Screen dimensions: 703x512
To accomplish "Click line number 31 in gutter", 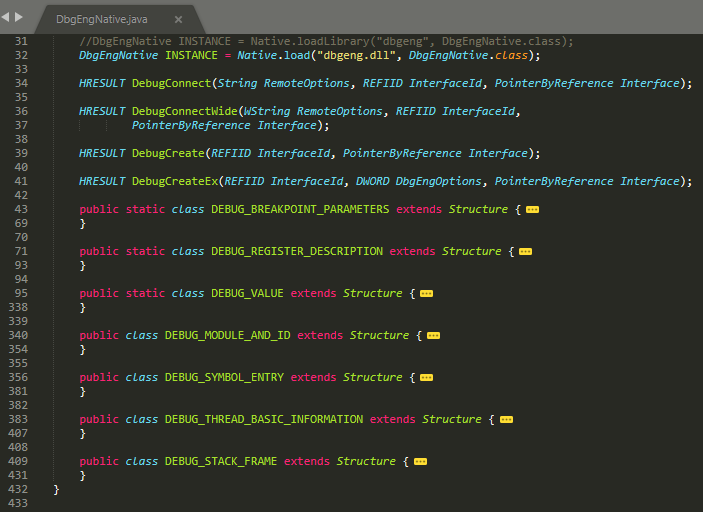I will click(x=21, y=41).
